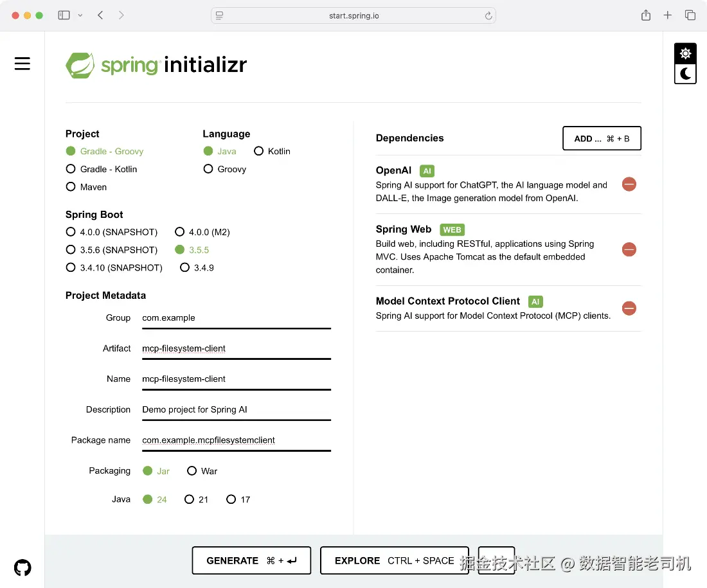Select Maven project type
The height and width of the screenshot is (588, 707).
pos(86,186)
